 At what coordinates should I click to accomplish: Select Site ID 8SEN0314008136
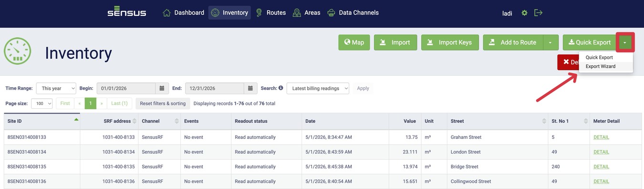coord(27,182)
